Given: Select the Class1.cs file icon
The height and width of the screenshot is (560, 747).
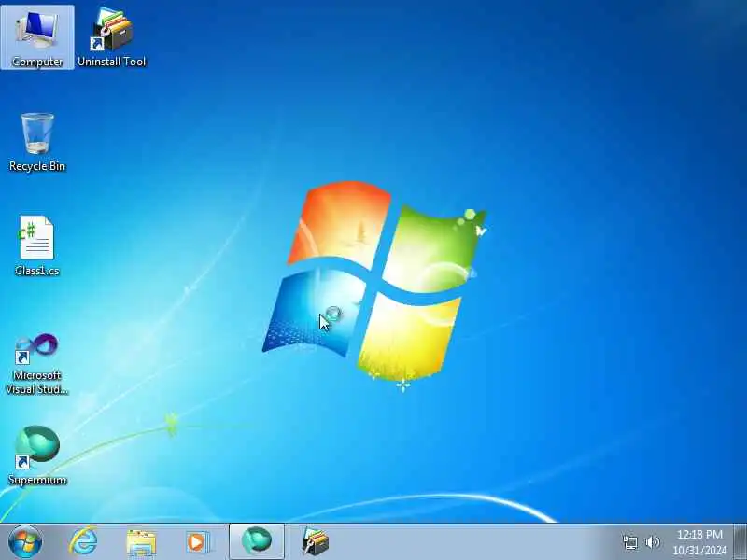Looking at the screenshot, I should pos(37,245).
